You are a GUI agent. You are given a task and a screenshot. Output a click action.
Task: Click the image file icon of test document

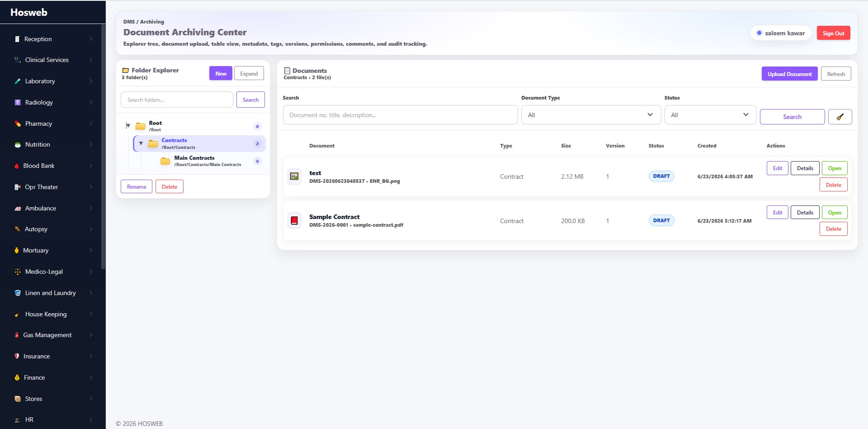[x=294, y=176]
